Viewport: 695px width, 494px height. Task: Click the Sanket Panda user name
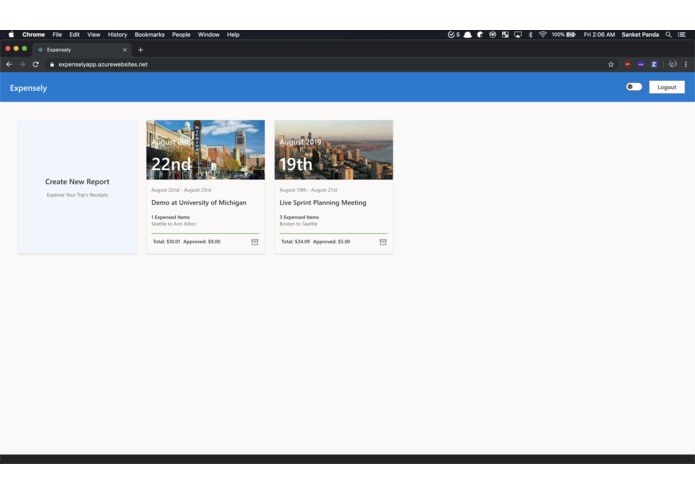(x=640, y=35)
